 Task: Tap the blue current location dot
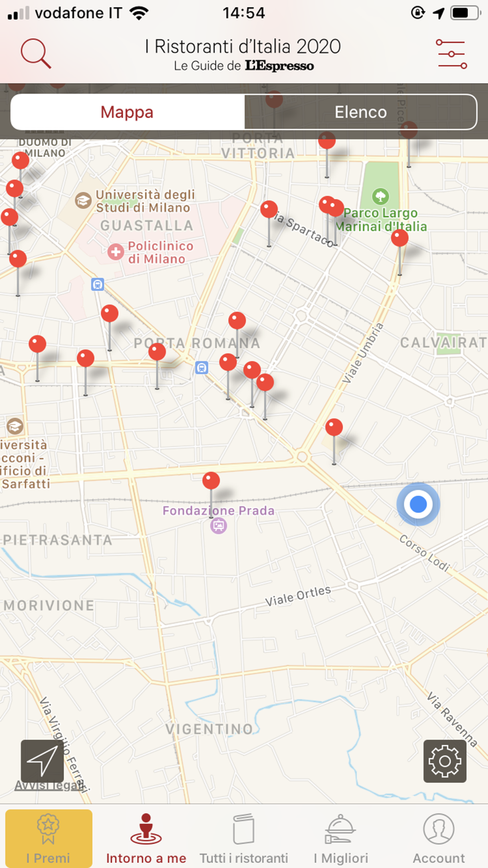coord(418,504)
